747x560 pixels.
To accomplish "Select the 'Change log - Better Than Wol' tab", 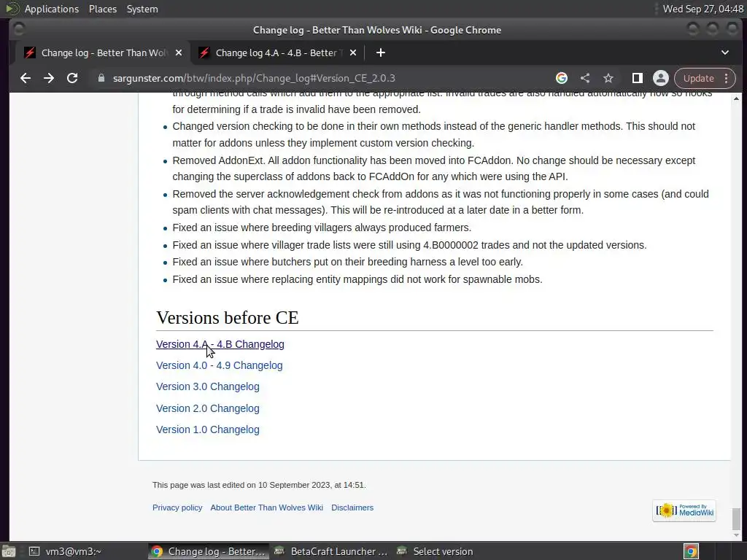I will click(102, 52).
